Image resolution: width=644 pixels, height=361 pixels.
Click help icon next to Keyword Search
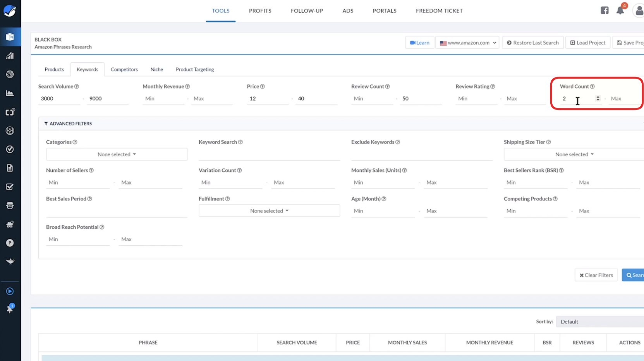coord(240,142)
